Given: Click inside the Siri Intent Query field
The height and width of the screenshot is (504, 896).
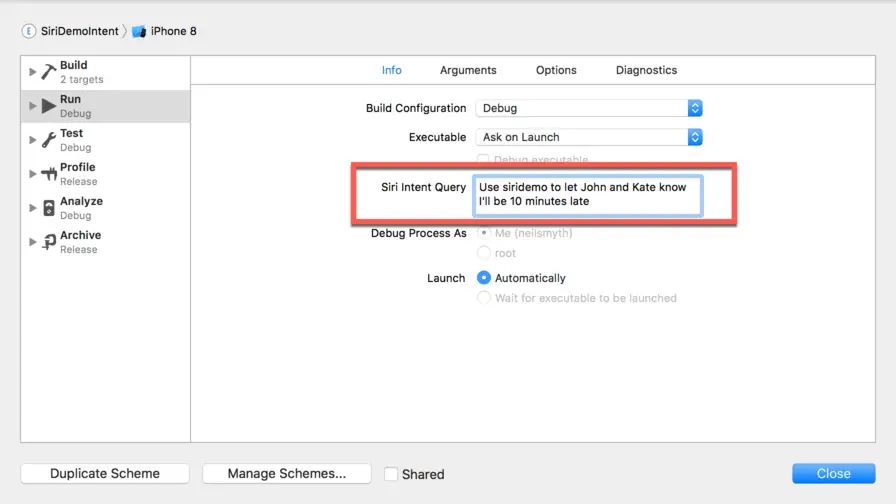Looking at the screenshot, I should coord(588,195).
